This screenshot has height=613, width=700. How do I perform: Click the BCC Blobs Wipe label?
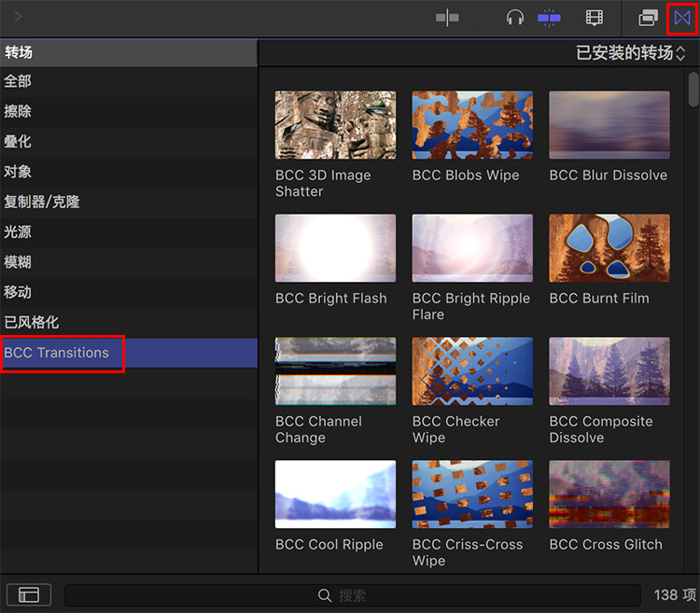tap(466, 175)
